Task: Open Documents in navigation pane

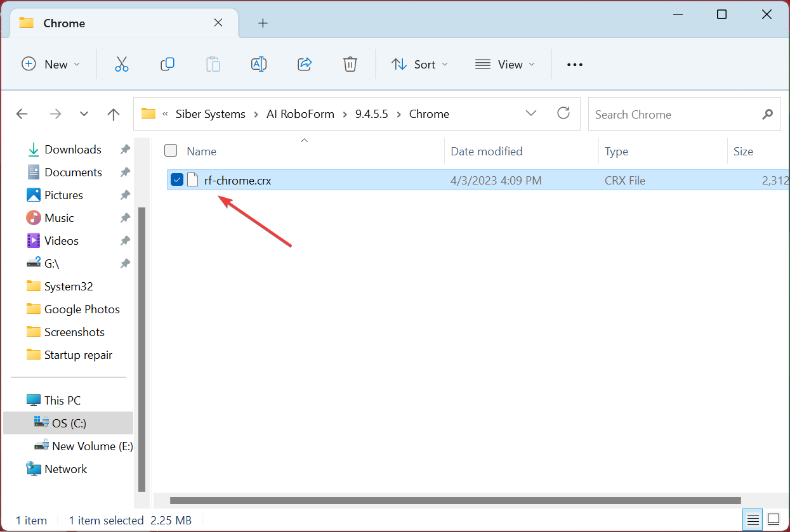Action: coord(73,172)
